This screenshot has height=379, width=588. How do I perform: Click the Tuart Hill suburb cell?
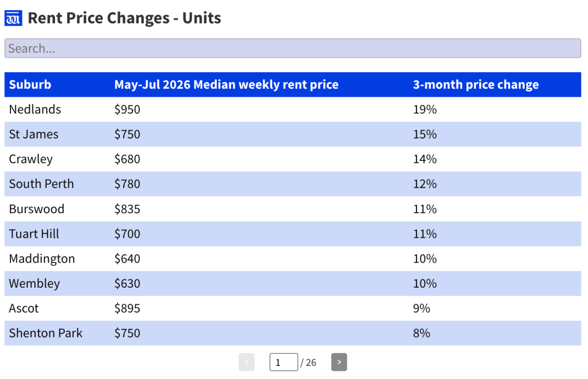pyautogui.click(x=34, y=234)
